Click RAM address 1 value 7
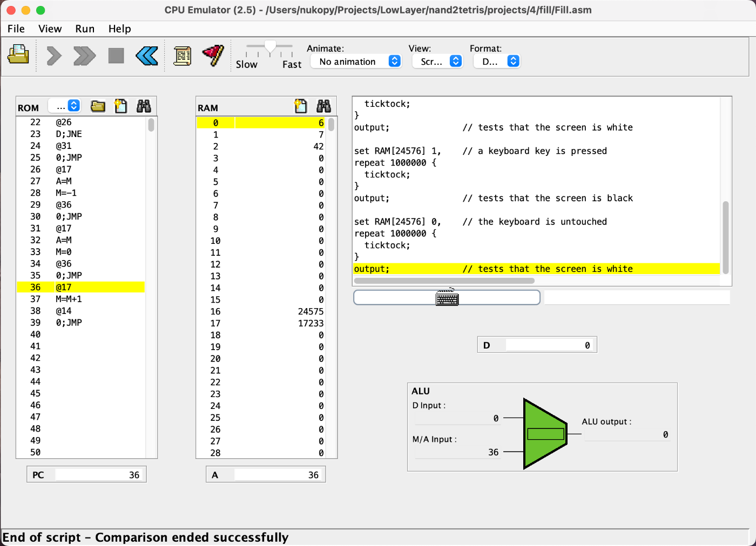The image size is (756, 546). click(x=280, y=134)
